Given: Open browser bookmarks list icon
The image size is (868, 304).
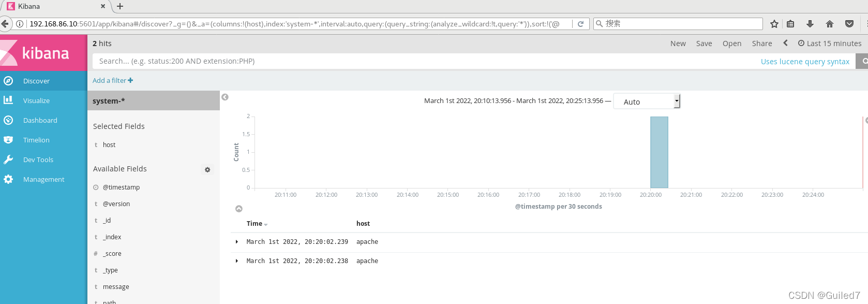Looking at the screenshot, I should (x=790, y=24).
